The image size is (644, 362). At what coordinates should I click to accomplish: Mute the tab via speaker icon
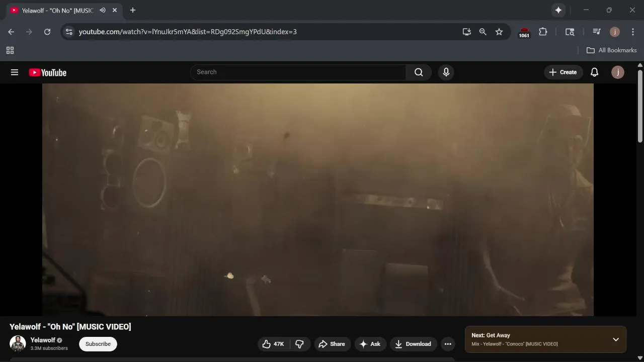pos(103,10)
